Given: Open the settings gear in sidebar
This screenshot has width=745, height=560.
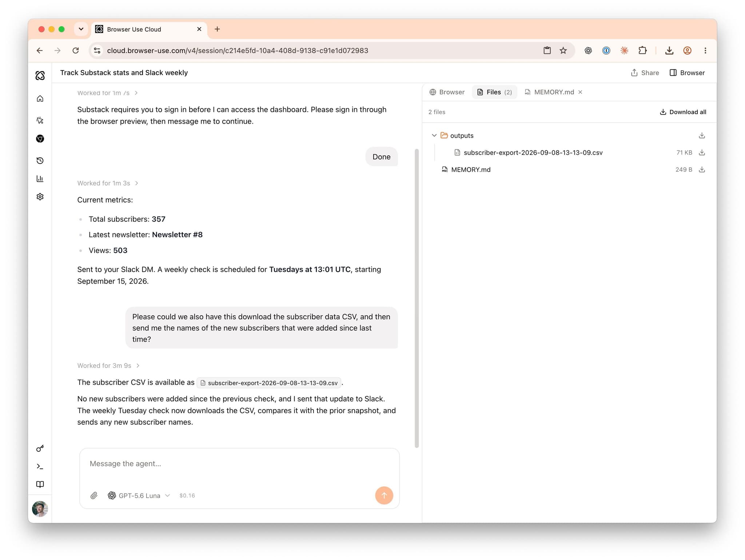Looking at the screenshot, I should click(40, 197).
